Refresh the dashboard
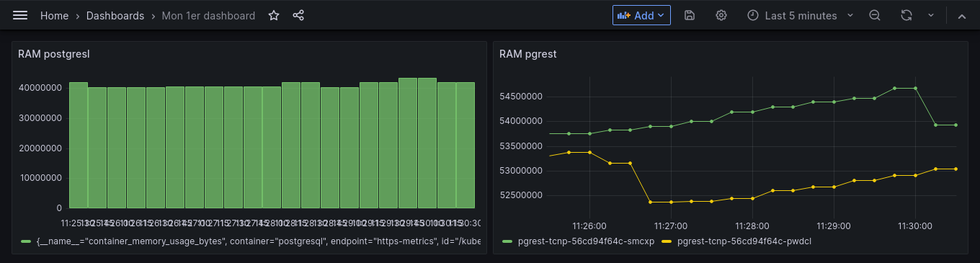 point(906,15)
